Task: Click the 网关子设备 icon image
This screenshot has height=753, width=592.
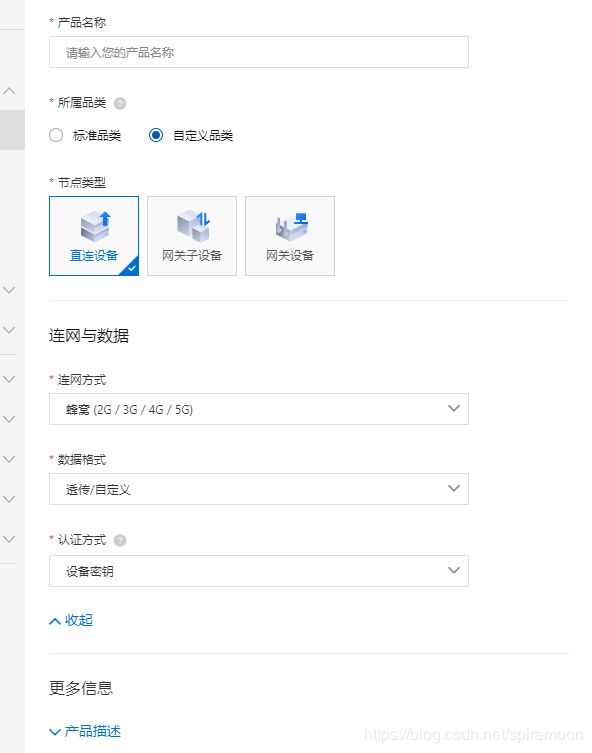Action: coord(193,226)
